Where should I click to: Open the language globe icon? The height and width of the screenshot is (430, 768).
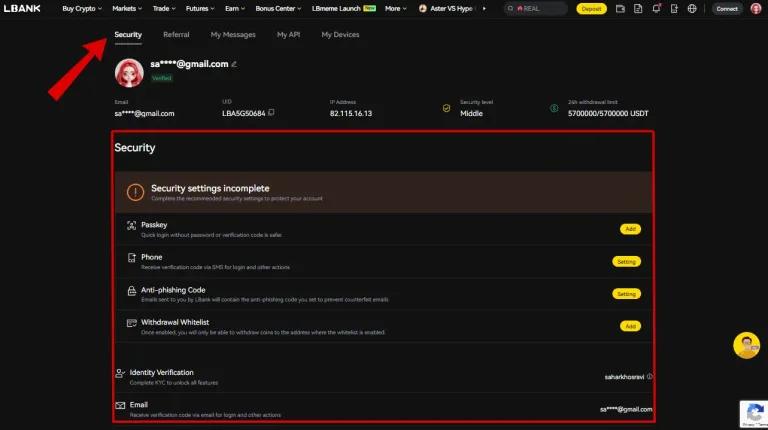[x=692, y=8]
